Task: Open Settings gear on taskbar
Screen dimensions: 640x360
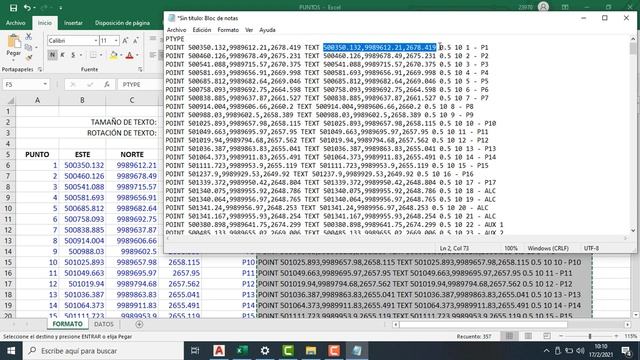Action: pos(265,351)
